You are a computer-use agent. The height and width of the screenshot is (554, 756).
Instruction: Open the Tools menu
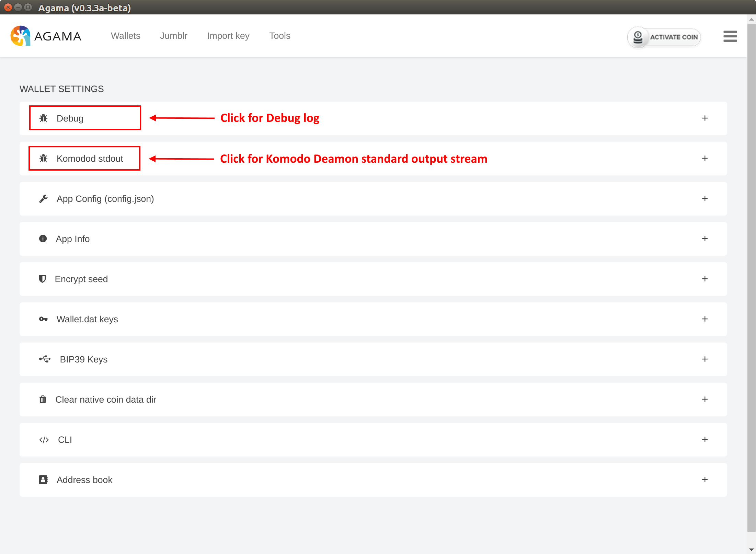[280, 36]
